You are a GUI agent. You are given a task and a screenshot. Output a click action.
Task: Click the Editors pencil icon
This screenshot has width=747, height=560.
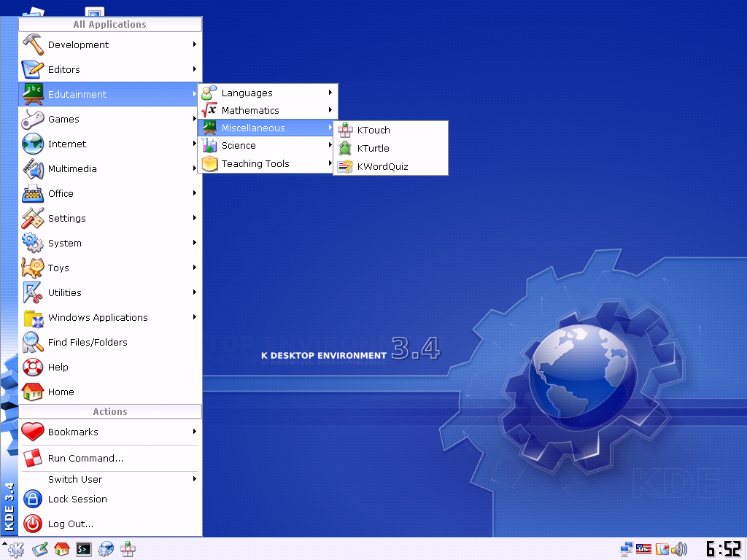pyautogui.click(x=33, y=69)
